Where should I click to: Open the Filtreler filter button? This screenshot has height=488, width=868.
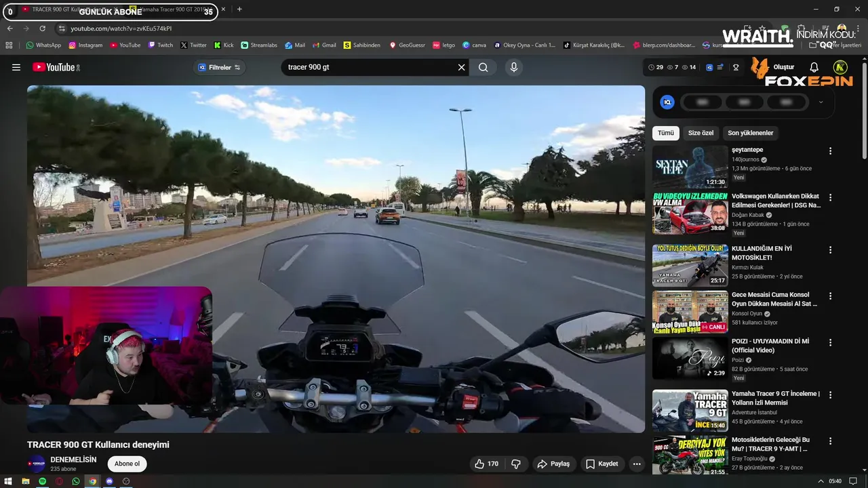pos(219,67)
